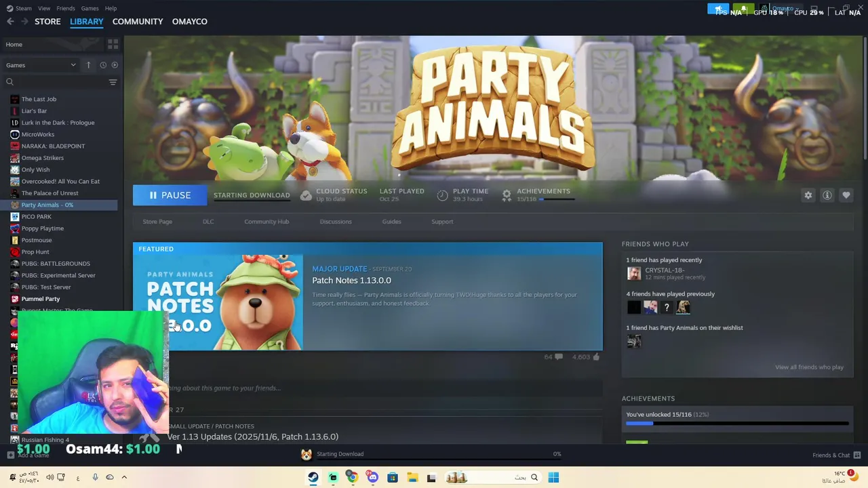Click the library search magnifier field

click(56, 82)
